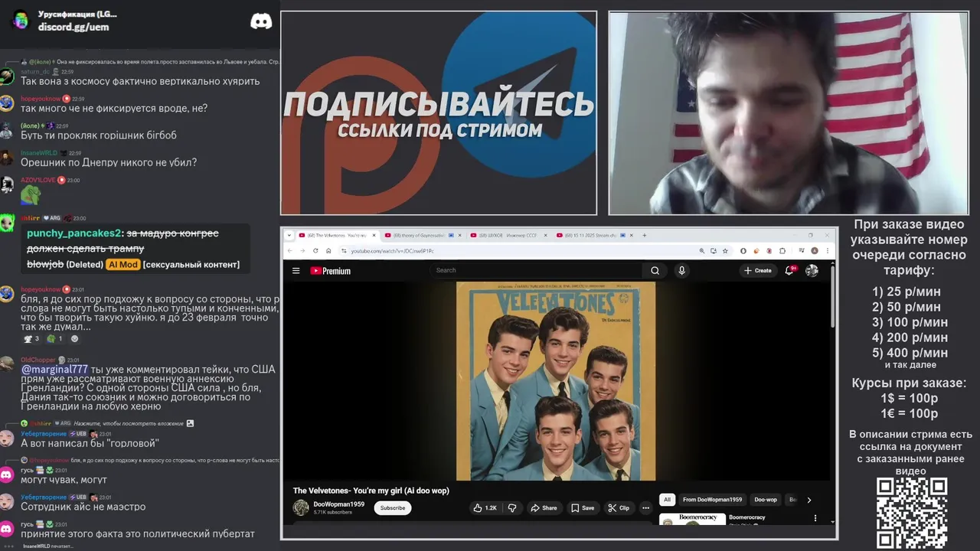Go forward in the browser
Screen dimensions: 980x551
point(302,251)
